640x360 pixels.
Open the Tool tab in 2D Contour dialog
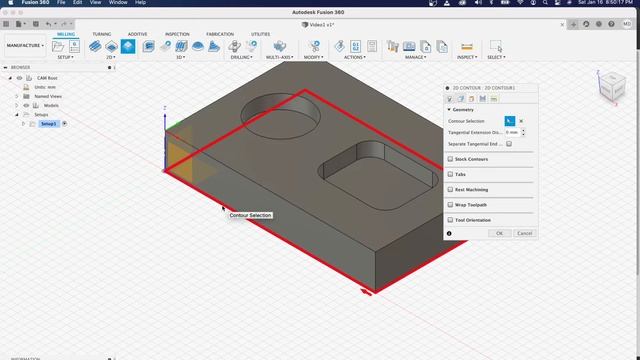pos(450,99)
